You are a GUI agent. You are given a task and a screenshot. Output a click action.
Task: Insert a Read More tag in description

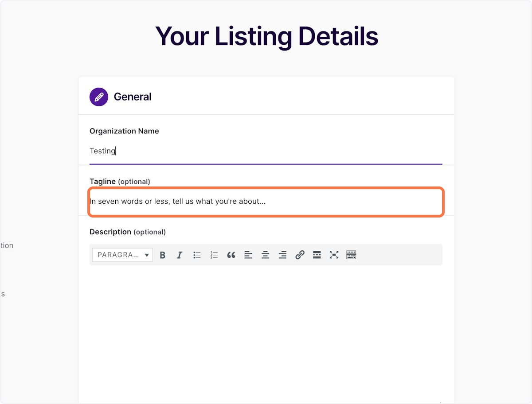click(x=317, y=255)
